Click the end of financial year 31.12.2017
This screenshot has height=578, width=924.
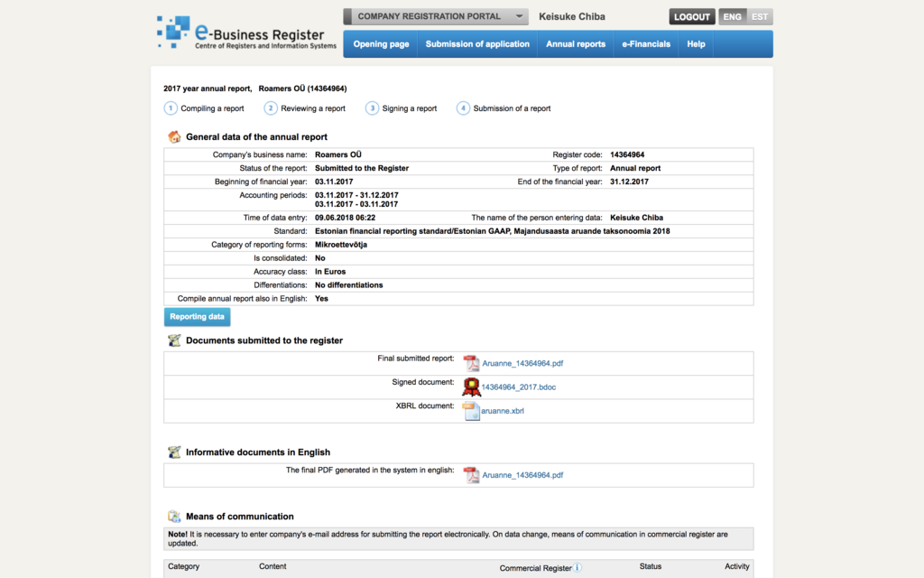(x=629, y=182)
